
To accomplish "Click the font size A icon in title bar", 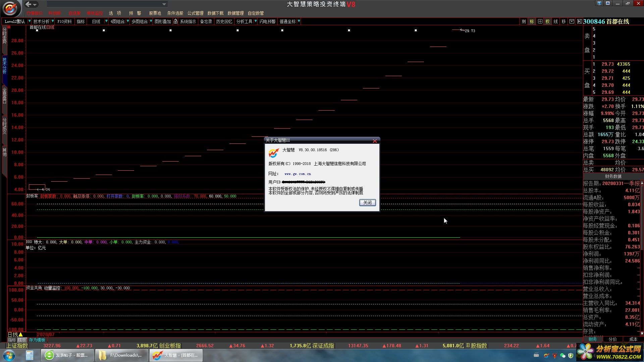I will (x=607, y=3).
